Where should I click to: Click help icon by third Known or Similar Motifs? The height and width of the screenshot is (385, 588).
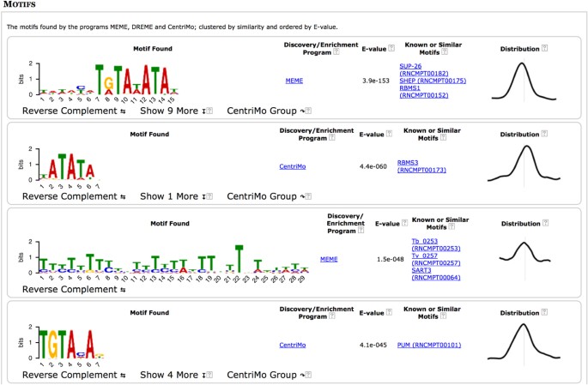452,226
